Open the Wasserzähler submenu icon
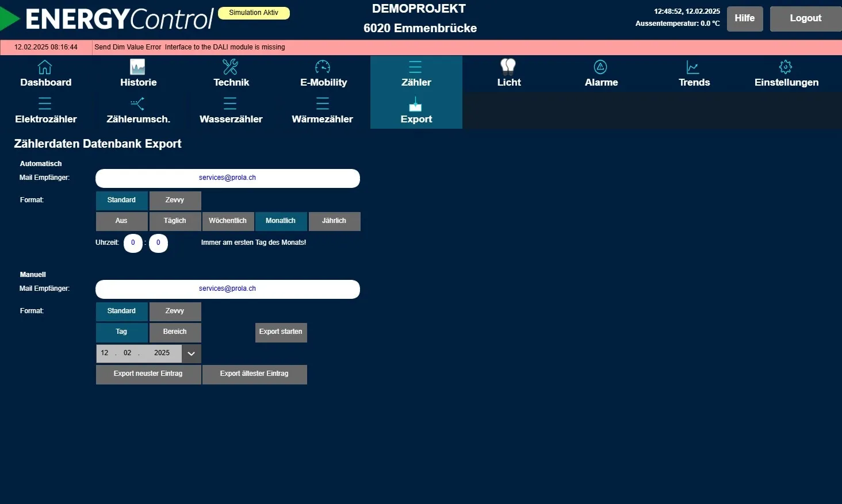 point(230,103)
